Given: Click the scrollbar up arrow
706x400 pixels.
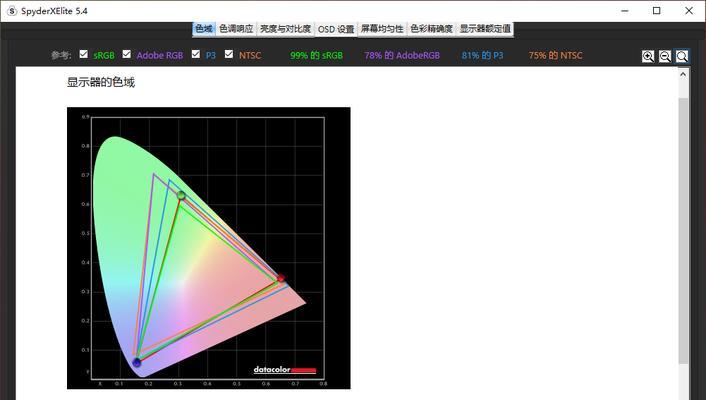Looking at the screenshot, I should click(683, 74).
